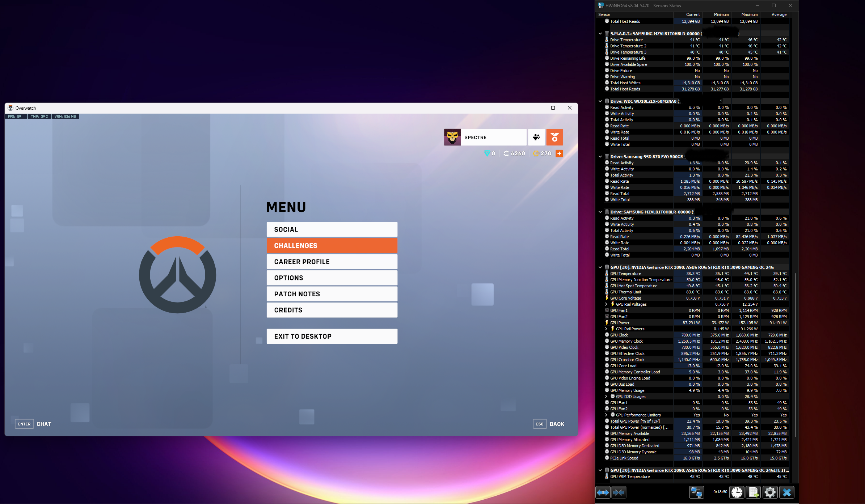
Task: Collapse the Drive Samsung SSD 870 EVO section
Action: point(600,157)
